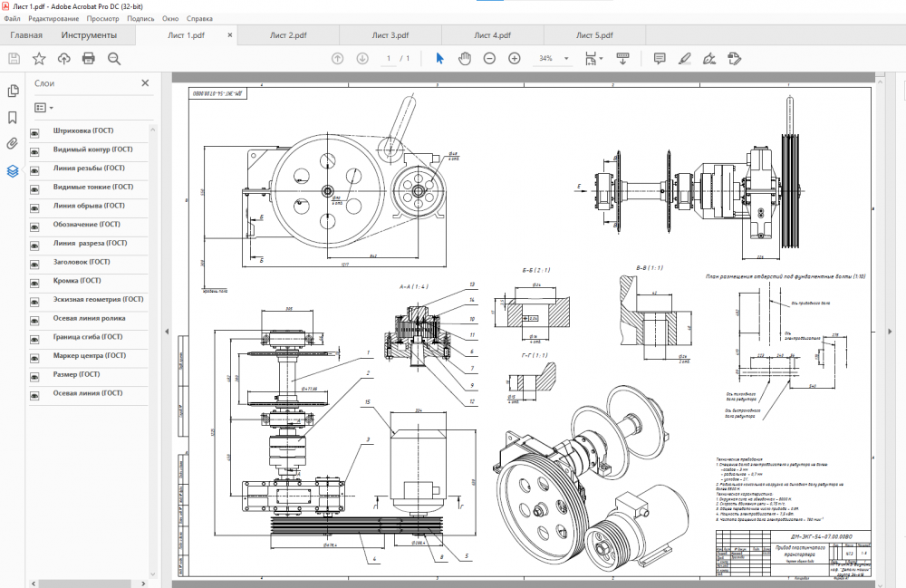Click the zoom in plus icon

(515, 59)
